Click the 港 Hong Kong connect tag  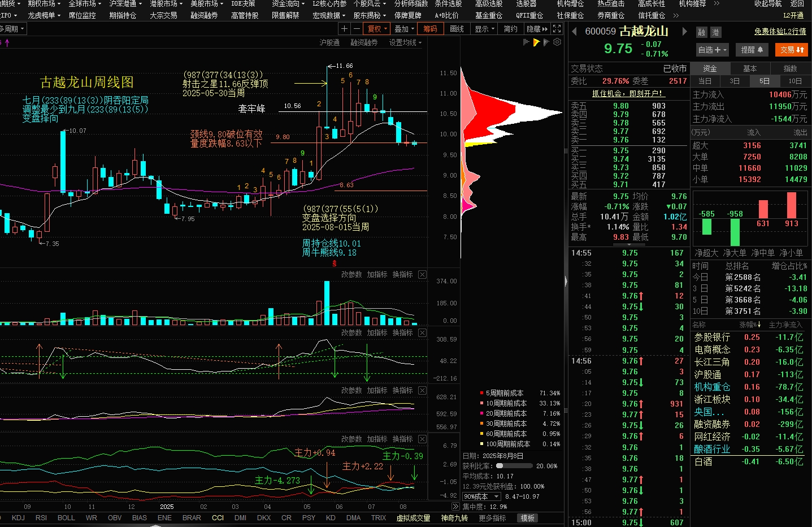[715, 32]
